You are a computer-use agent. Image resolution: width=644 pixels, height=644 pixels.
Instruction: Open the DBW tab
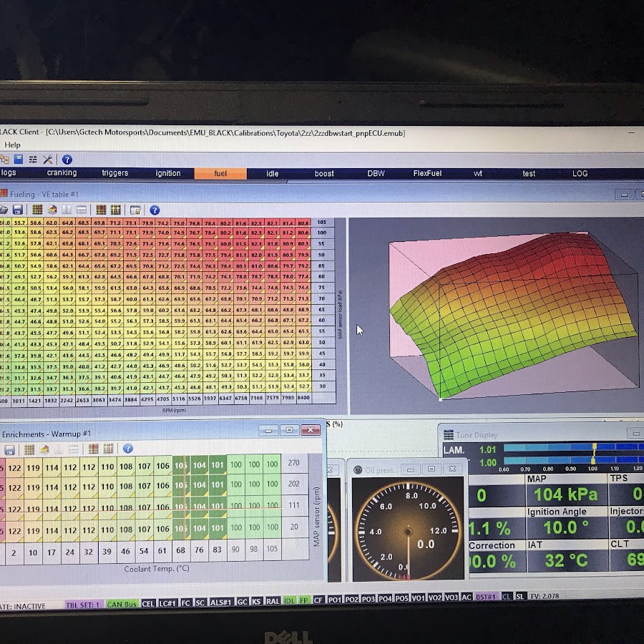376,174
